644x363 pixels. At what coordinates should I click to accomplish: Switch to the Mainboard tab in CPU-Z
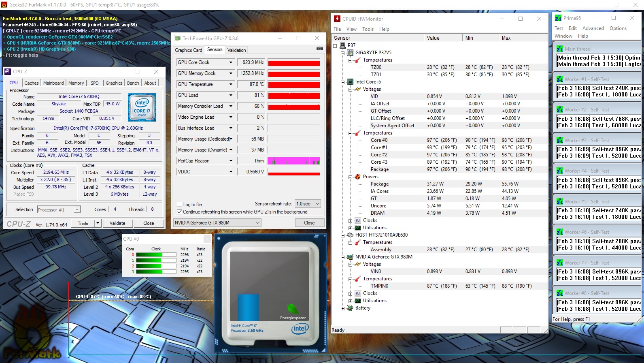coord(53,83)
